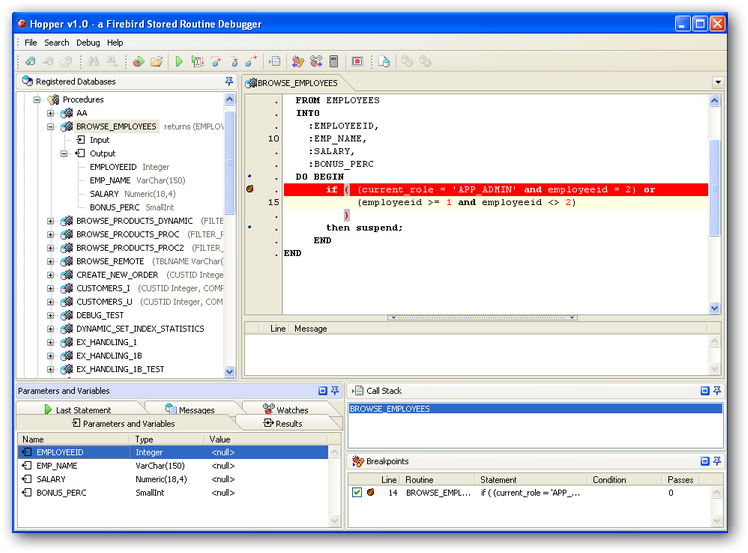Collapse the Output node
Screen dimensions: 748x553
pyautogui.click(x=63, y=154)
